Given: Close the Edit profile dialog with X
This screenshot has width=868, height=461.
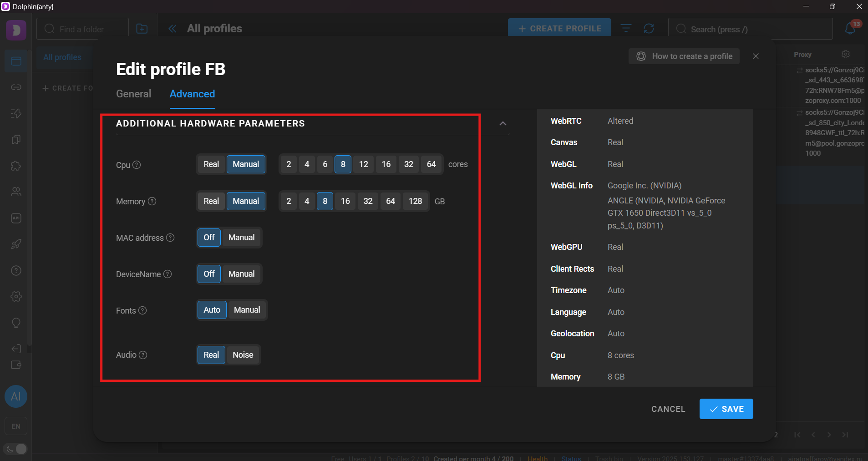Looking at the screenshot, I should [x=756, y=56].
